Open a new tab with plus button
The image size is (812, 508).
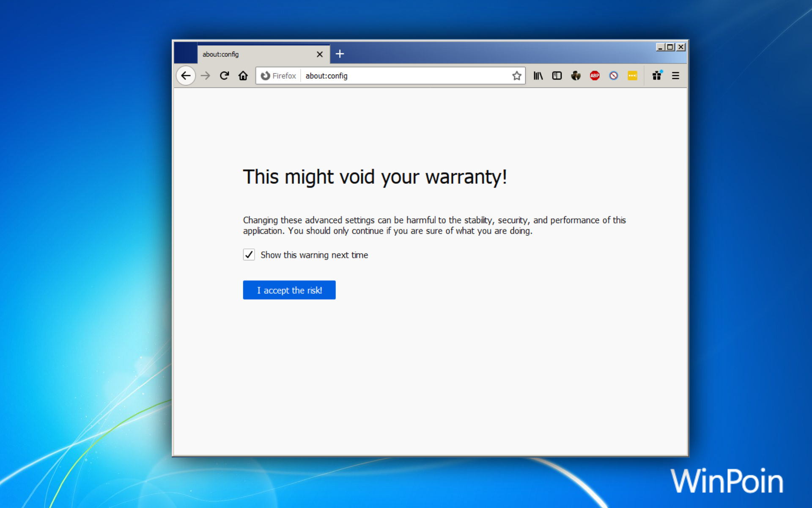[x=340, y=54]
